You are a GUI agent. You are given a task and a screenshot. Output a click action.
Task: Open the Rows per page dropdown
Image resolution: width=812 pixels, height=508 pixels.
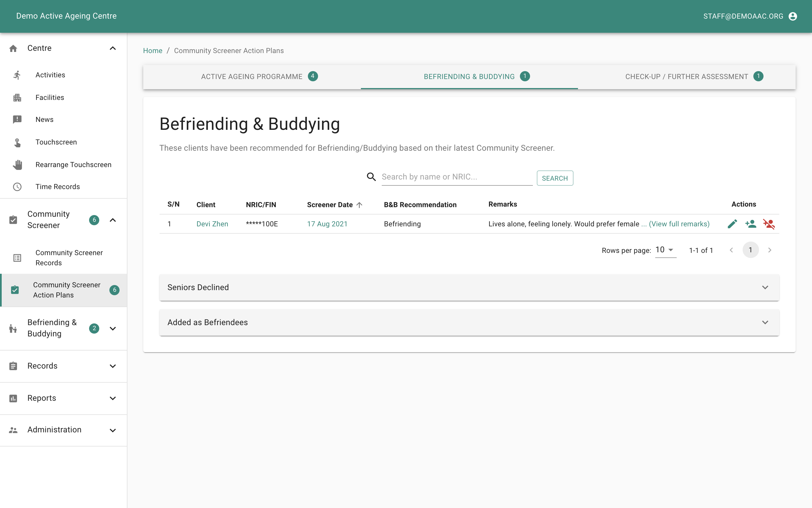coord(665,250)
